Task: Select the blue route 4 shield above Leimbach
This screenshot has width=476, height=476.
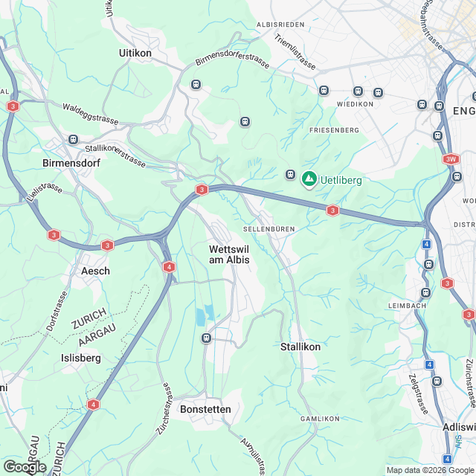Action: [426, 244]
